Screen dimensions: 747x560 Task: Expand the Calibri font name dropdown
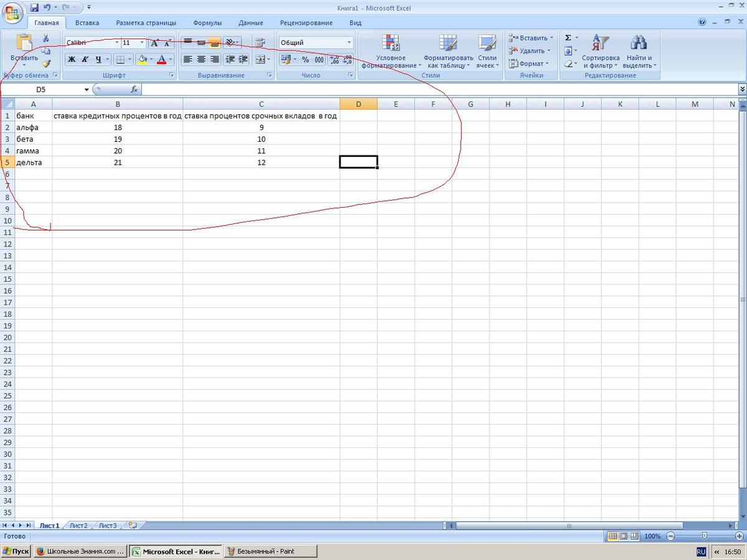pyautogui.click(x=116, y=43)
